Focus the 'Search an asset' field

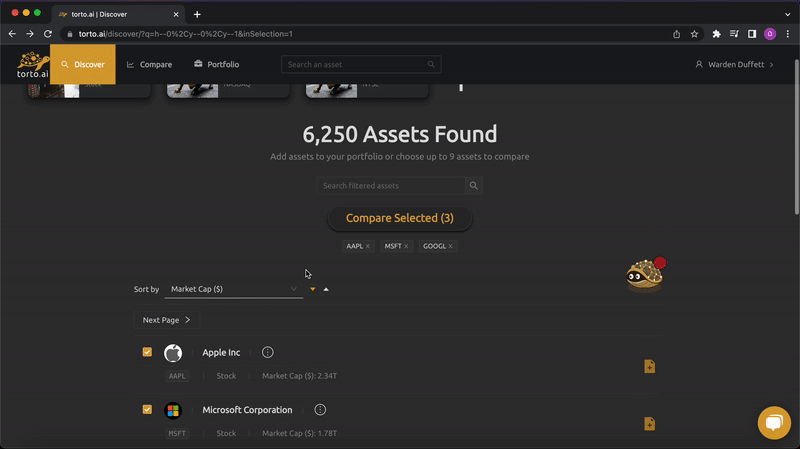point(361,64)
